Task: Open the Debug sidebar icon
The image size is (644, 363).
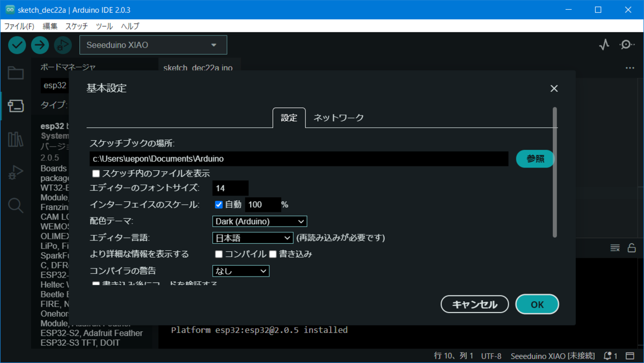Action: pyautogui.click(x=16, y=172)
